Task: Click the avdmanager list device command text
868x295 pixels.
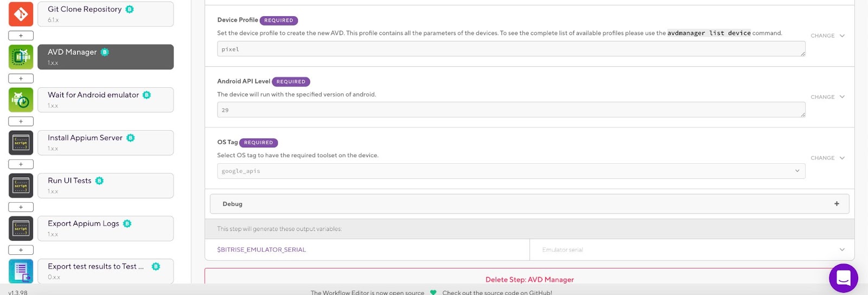Action: (709, 33)
